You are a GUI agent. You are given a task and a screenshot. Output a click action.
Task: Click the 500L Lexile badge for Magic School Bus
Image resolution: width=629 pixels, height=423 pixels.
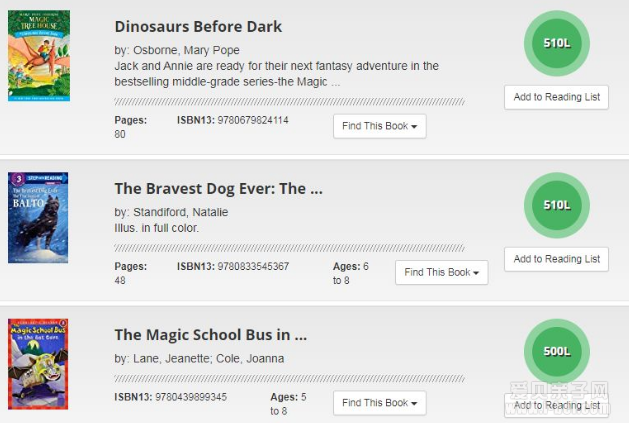pyautogui.click(x=557, y=351)
